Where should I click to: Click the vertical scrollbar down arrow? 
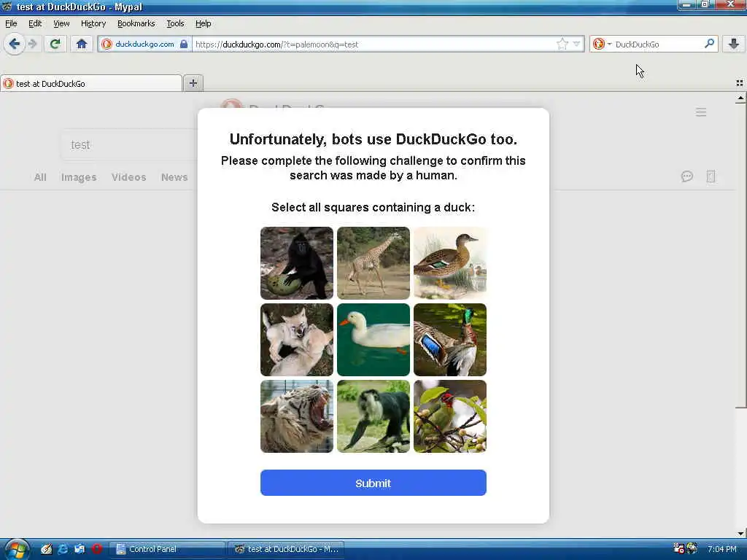(x=740, y=533)
